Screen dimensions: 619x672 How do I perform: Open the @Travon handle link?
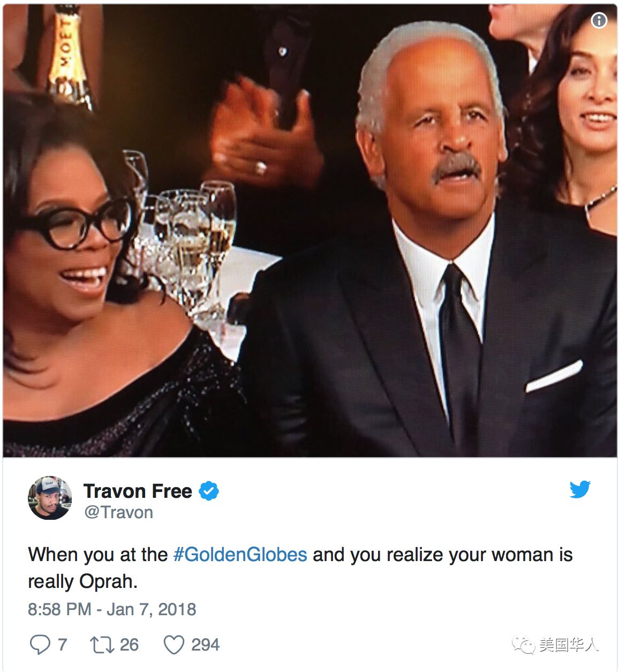click(x=118, y=512)
